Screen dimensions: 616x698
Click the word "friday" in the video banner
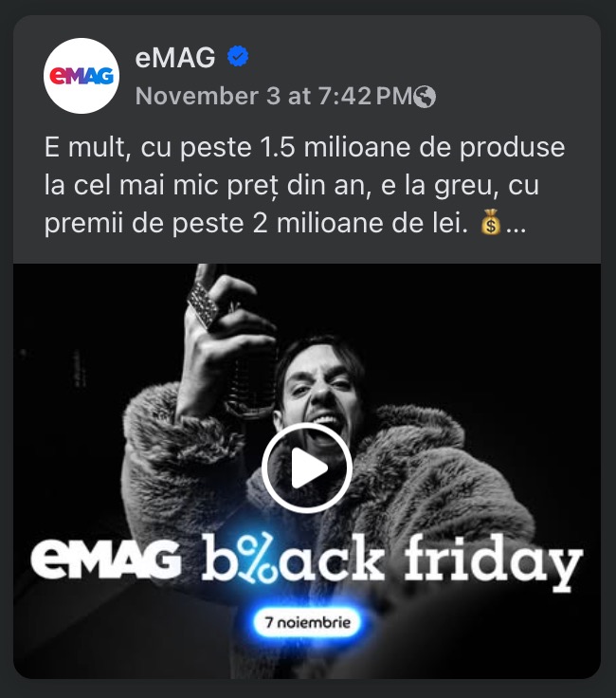pos(493,562)
